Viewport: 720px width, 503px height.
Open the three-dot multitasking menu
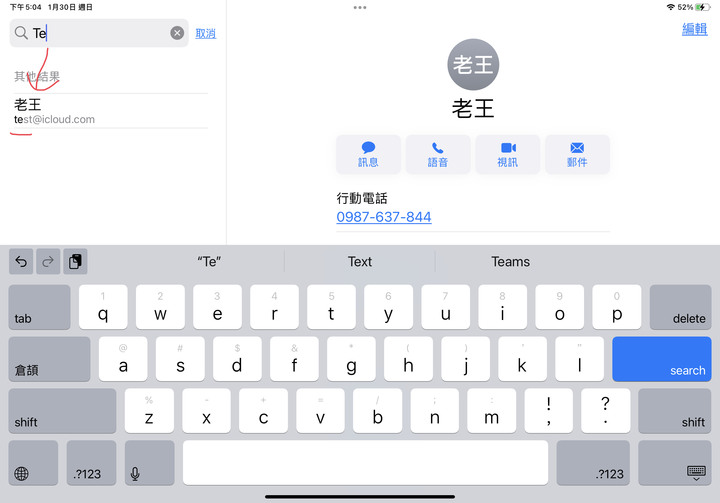pyautogui.click(x=360, y=7)
